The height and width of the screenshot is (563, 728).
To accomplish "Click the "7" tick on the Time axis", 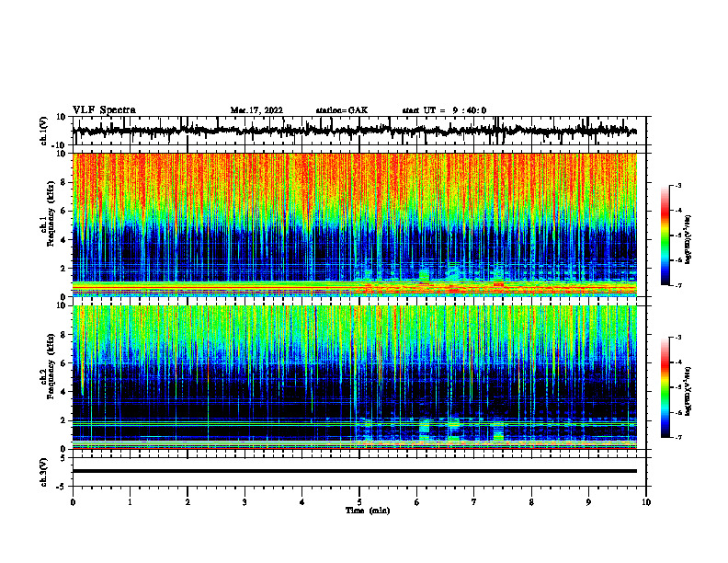I will (x=474, y=502).
